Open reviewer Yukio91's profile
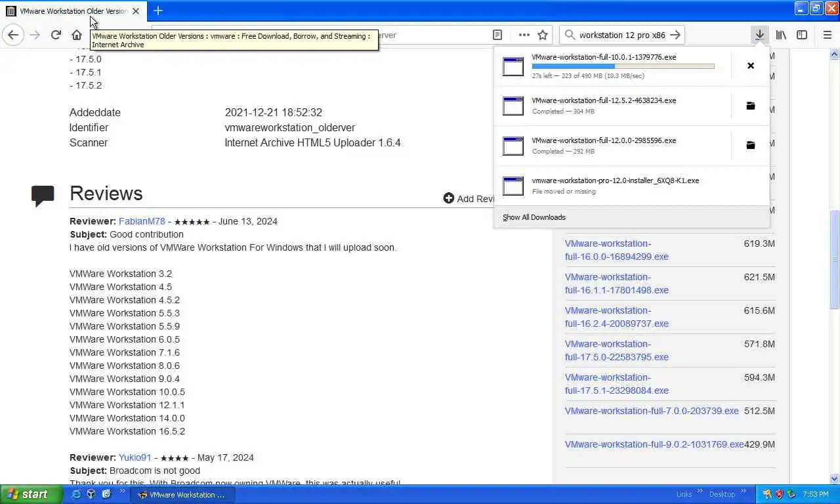The width and height of the screenshot is (840, 504). 135,457
